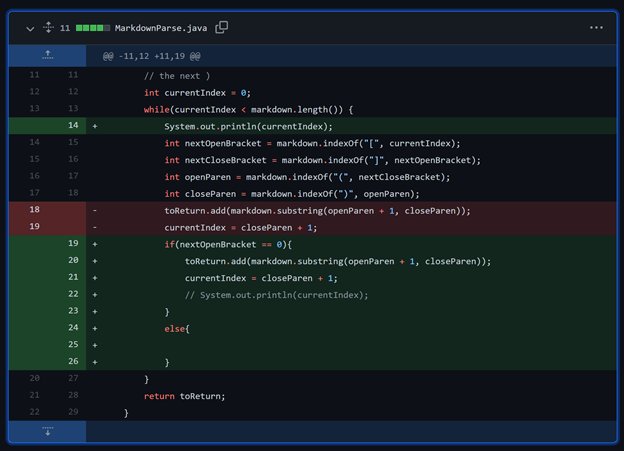Click the removed toReturn.add line
The height and width of the screenshot is (451, 624).
point(317,211)
